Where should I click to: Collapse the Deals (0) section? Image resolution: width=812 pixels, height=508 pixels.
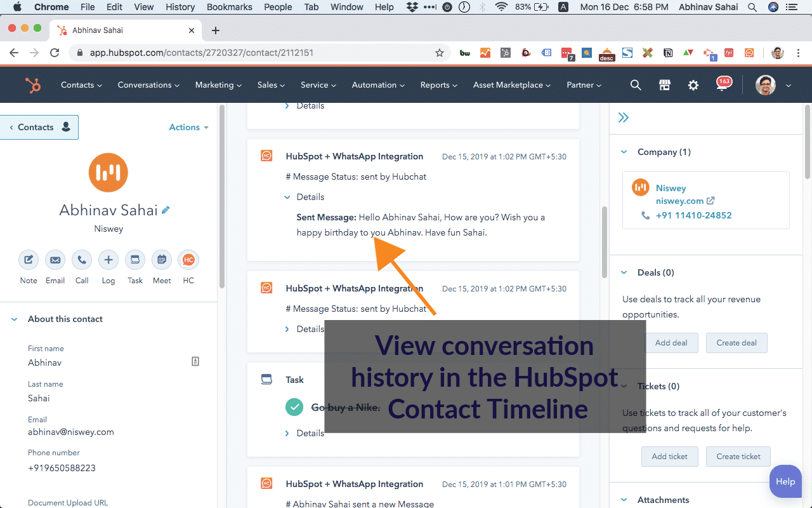click(624, 272)
